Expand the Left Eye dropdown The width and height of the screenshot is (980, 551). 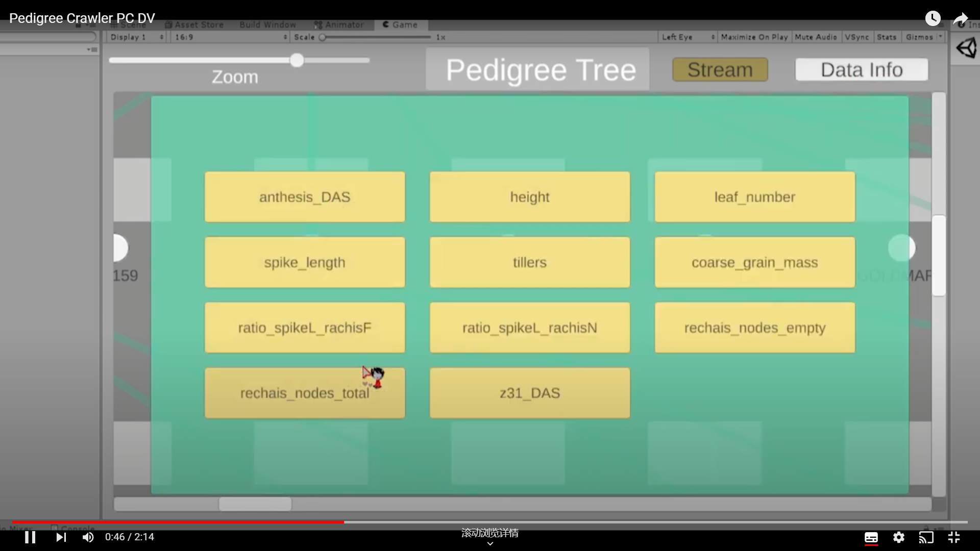pyautogui.click(x=688, y=37)
